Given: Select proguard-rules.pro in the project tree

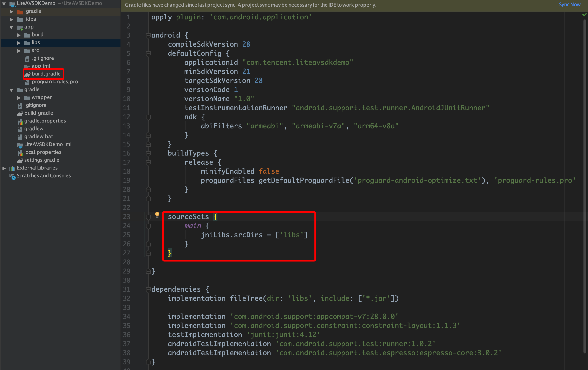Looking at the screenshot, I should (x=55, y=82).
